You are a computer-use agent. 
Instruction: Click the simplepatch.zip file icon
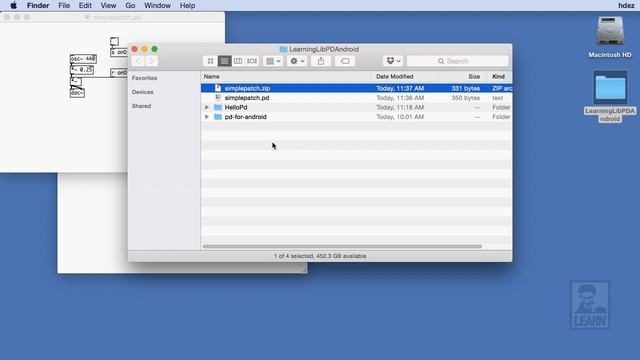coord(218,88)
